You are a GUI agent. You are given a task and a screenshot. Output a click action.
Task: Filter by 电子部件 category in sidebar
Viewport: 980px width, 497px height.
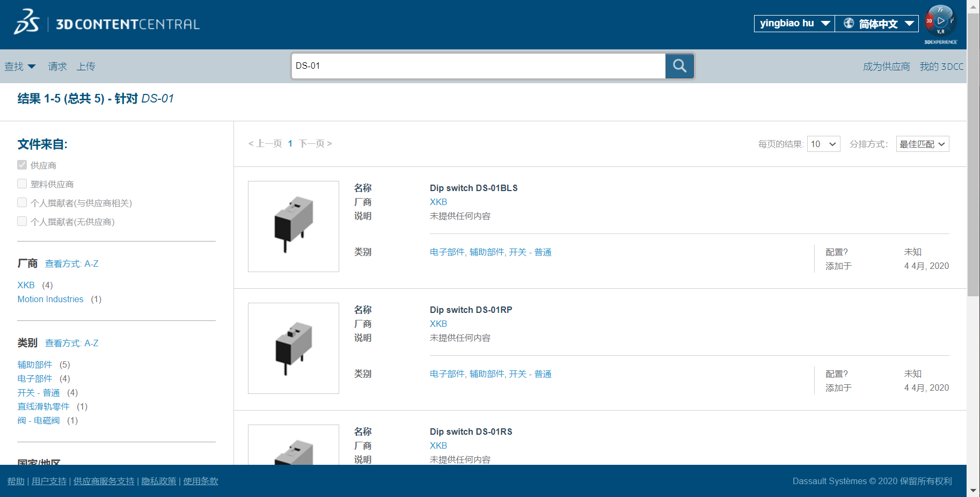pos(35,378)
